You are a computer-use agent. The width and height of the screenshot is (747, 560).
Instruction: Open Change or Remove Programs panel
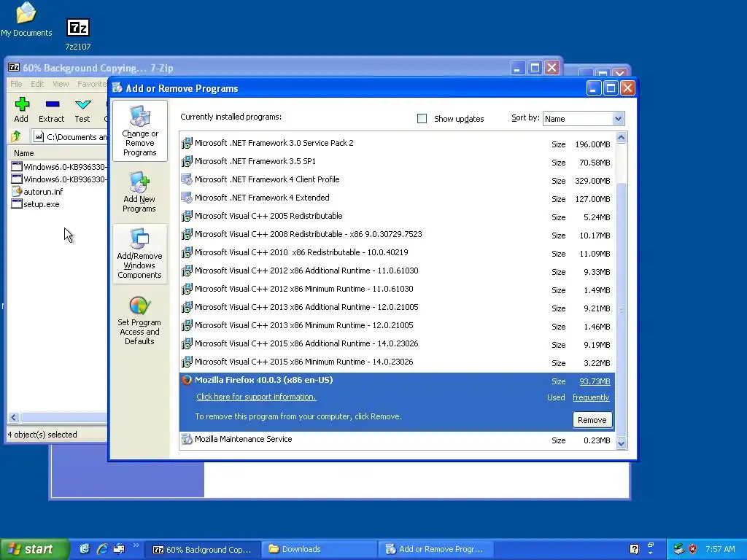click(x=139, y=131)
